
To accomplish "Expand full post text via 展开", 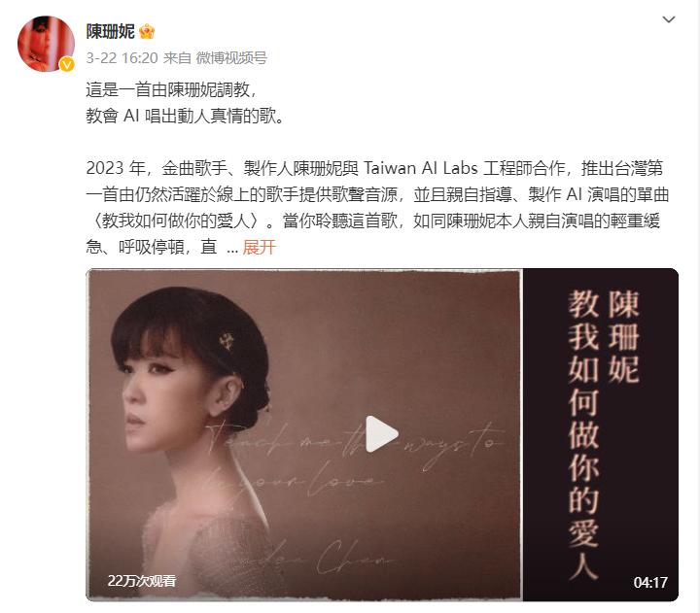I will (260, 247).
